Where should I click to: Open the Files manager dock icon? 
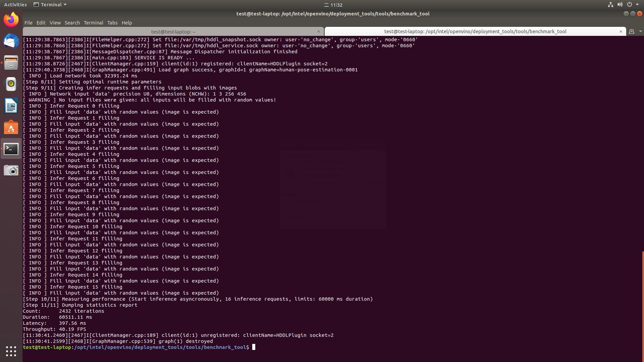click(11, 63)
